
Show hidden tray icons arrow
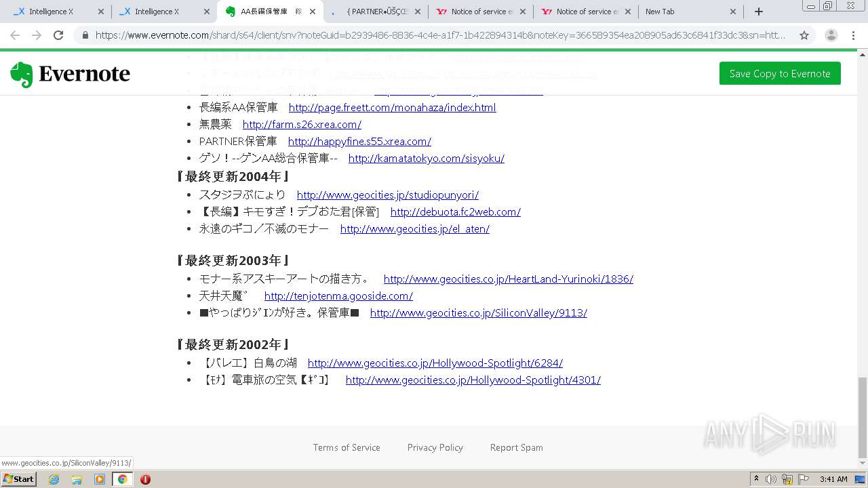tap(756, 479)
